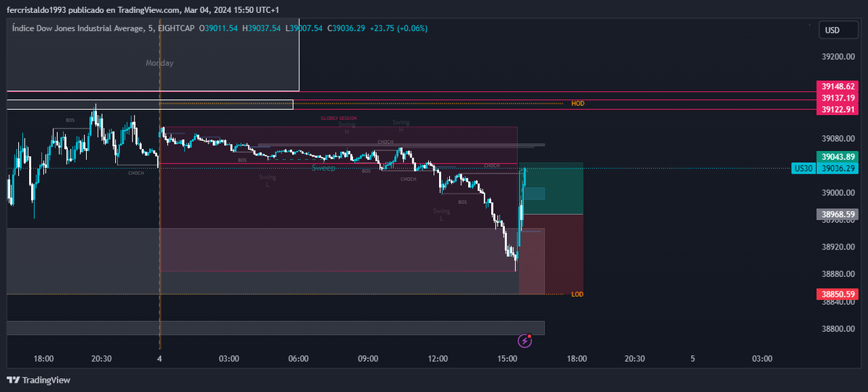The image size is (868, 392).
Task: Click the GLOBEX SESSION label
Action: 339,118
